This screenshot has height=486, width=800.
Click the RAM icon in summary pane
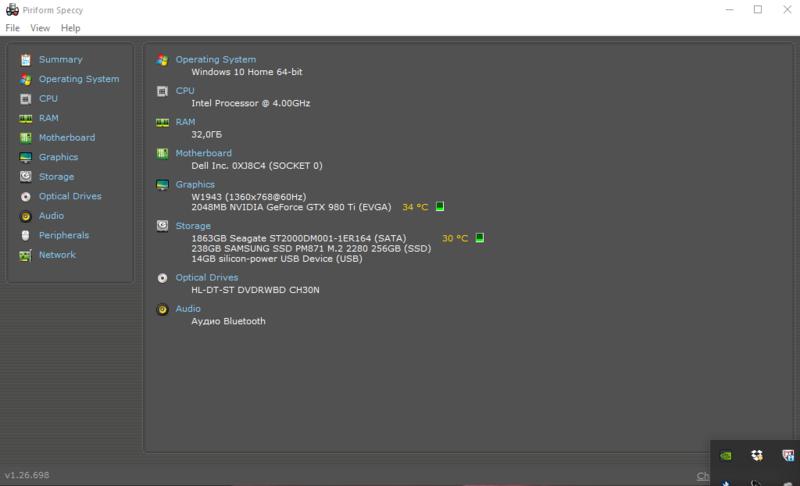click(162, 122)
